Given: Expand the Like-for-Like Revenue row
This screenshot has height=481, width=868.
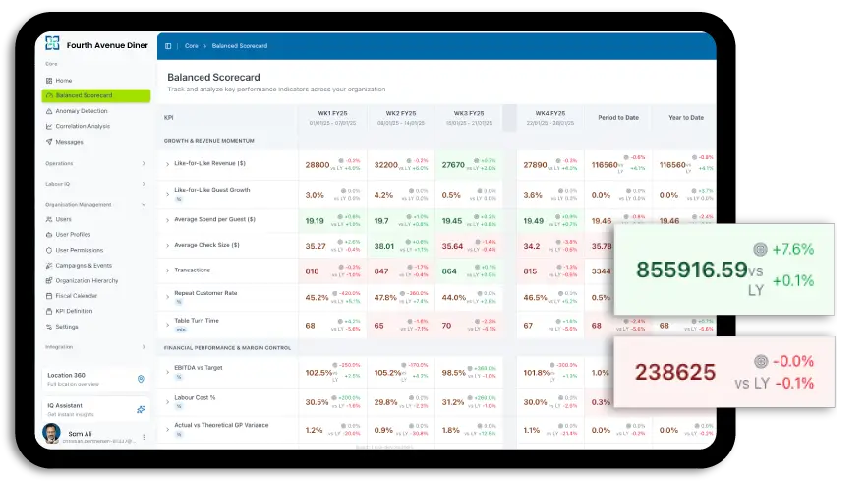Looking at the screenshot, I should tap(167, 164).
